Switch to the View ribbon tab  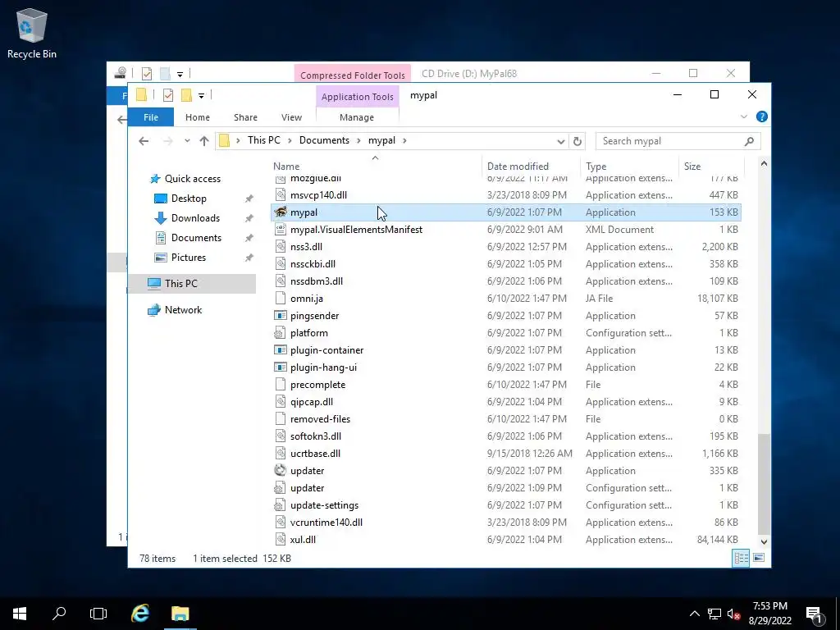(x=291, y=117)
